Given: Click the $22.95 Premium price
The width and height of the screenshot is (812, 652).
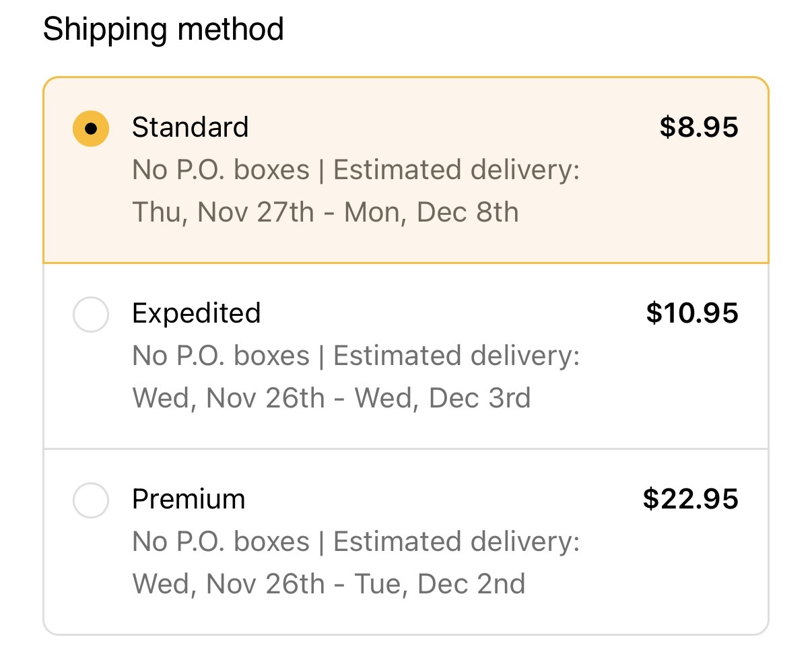Looking at the screenshot, I should tap(690, 499).
